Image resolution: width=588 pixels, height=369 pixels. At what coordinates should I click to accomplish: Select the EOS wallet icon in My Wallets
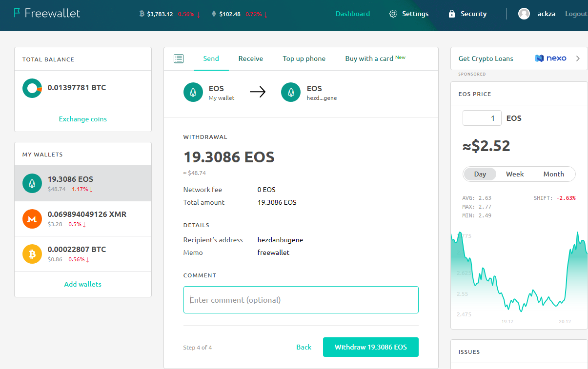(32, 183)
